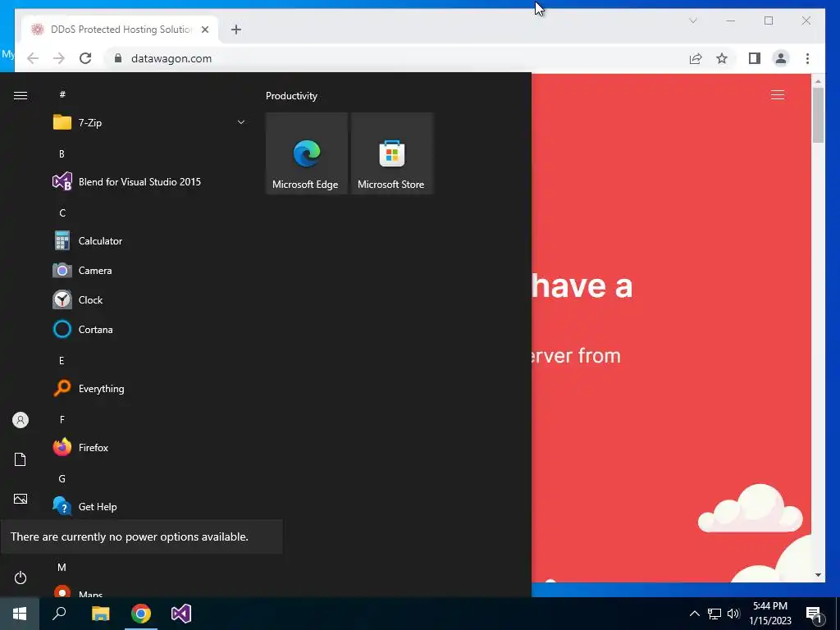Screen dimensions: 840x630
Task: Open a new Chrome tab
Action: [236, 30]
